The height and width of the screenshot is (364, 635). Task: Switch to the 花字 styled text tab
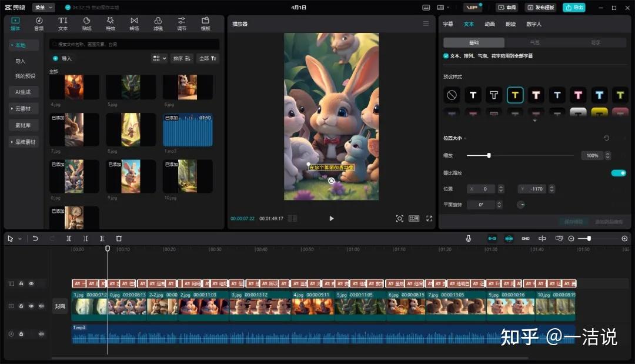[596, 43]
